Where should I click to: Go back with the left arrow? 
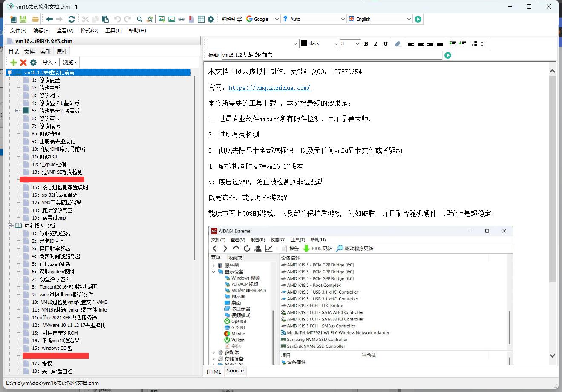tap(49, 19)
